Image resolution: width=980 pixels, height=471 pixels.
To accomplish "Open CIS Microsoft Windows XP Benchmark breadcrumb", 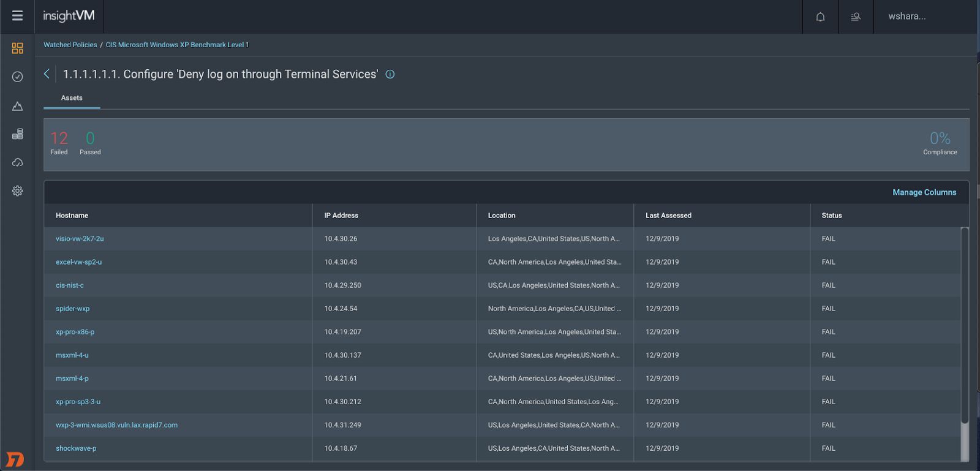I will click(x=177, y=45).
